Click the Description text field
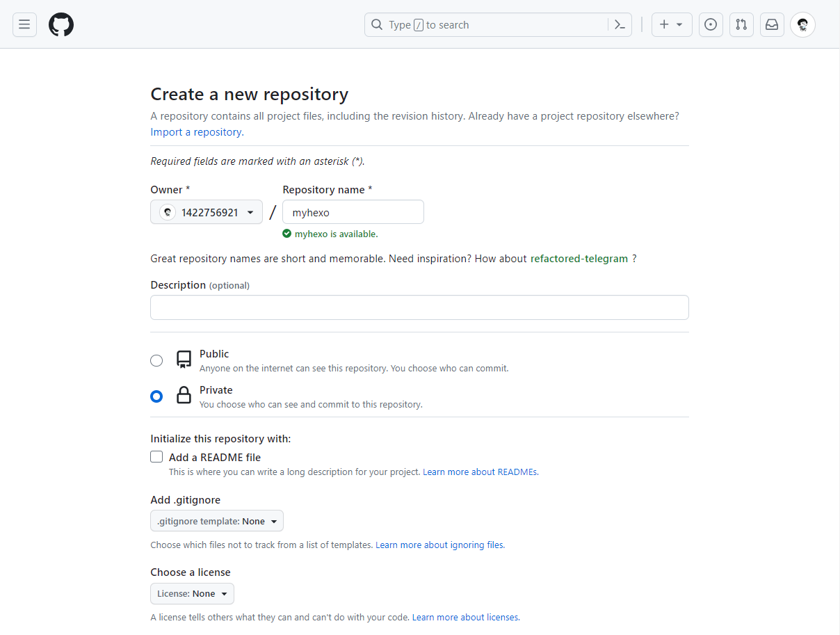Screen dimensions: 840x635 point(419,307)
